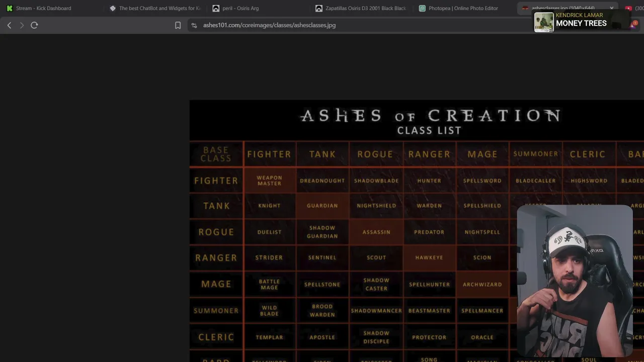
Task: Click the SHADOWBLADE cell
Action: [376, 180]
